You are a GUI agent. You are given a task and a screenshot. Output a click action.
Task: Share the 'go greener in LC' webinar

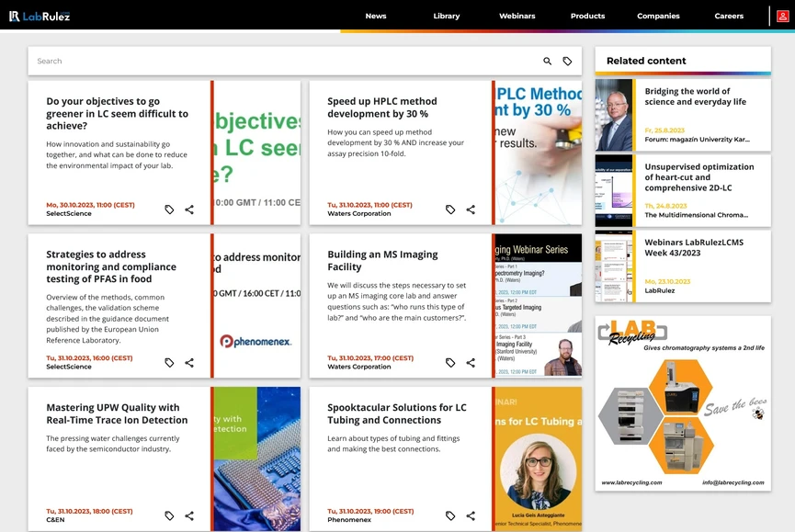point(189,209)
